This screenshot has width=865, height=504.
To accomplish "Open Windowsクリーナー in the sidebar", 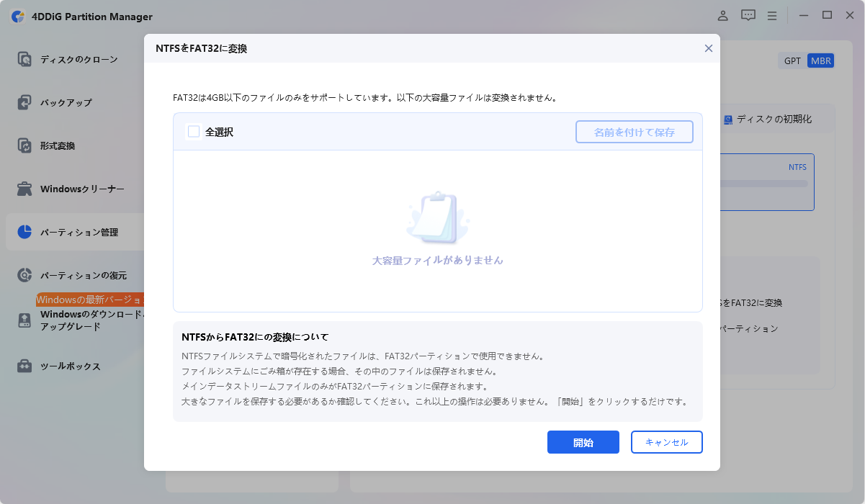I will coord(82,189).
